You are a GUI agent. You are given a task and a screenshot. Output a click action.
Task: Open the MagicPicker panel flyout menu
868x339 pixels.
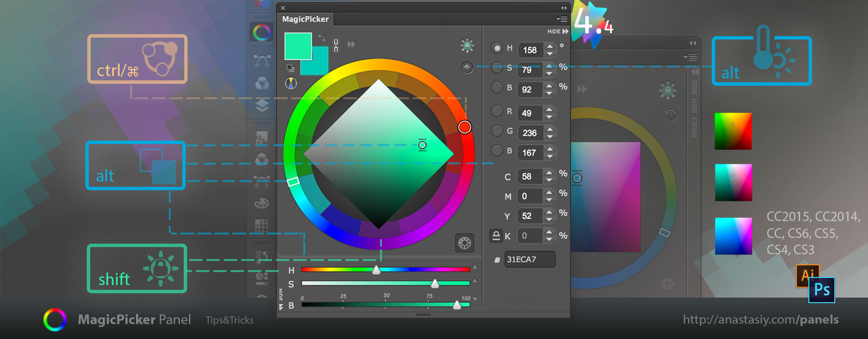click(562, 19)
